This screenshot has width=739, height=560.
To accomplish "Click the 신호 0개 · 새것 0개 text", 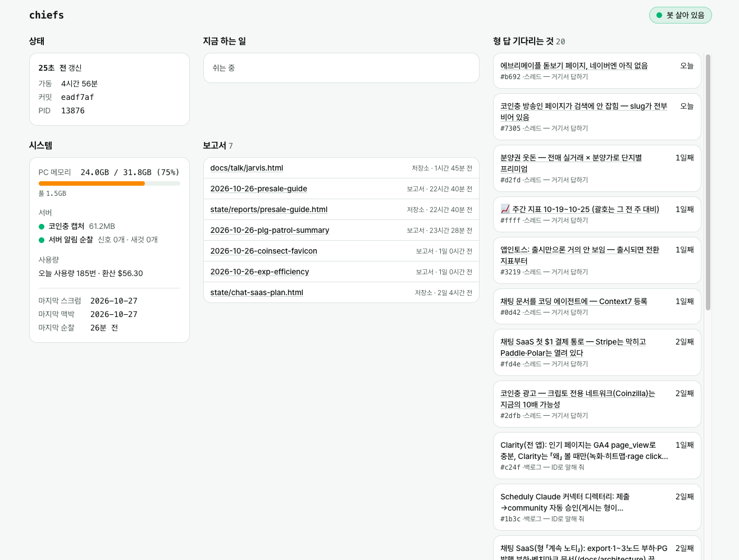I will tap(128, 240).
